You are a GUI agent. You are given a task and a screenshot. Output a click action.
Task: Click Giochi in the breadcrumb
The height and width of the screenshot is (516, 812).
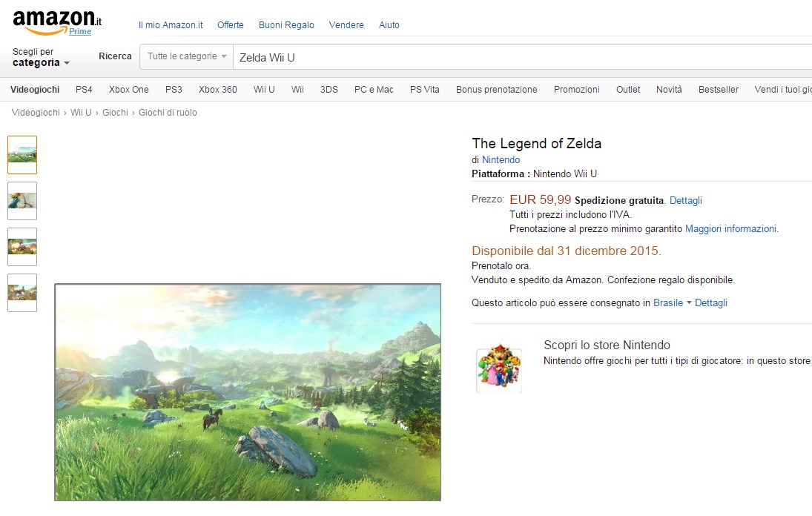(x=115, y=112)
